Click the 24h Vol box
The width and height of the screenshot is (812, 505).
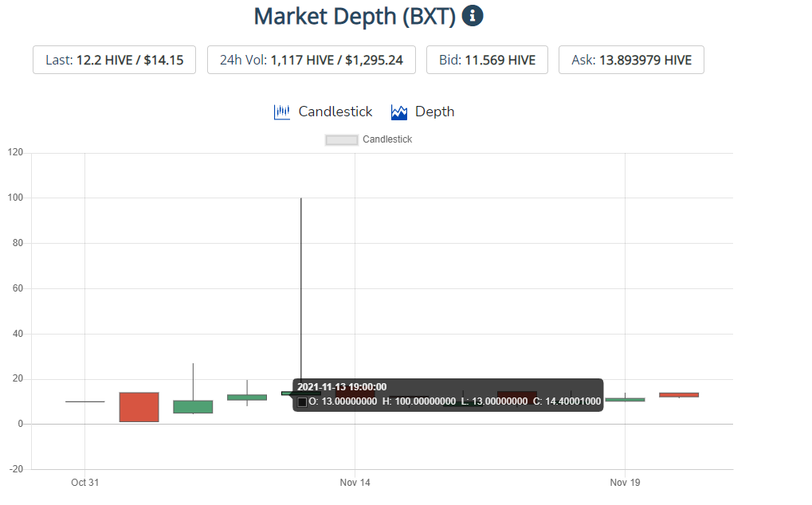312,60
